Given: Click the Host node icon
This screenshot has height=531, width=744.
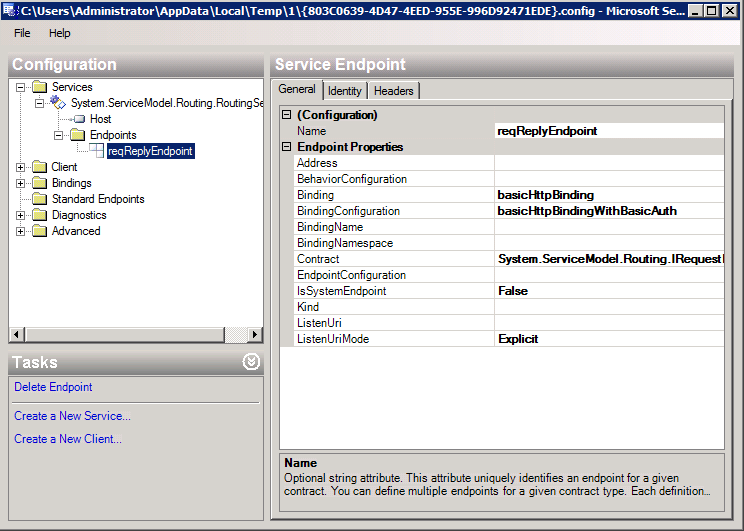Looking at the screenshot, I should pos(79,119).
